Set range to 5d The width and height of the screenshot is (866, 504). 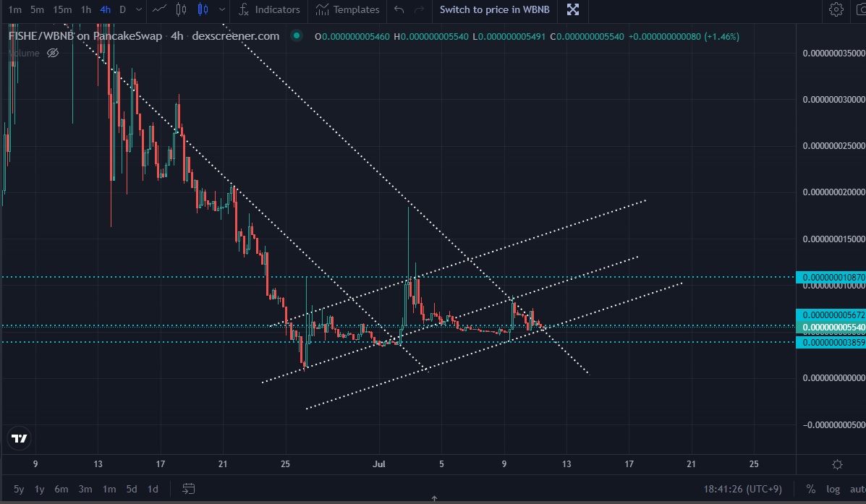[132, 489]
